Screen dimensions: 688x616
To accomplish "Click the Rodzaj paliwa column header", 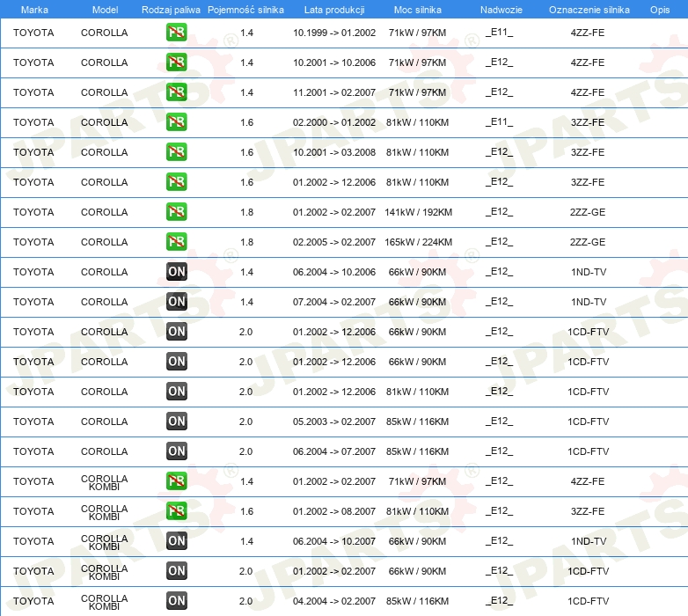I will point(171,10).
